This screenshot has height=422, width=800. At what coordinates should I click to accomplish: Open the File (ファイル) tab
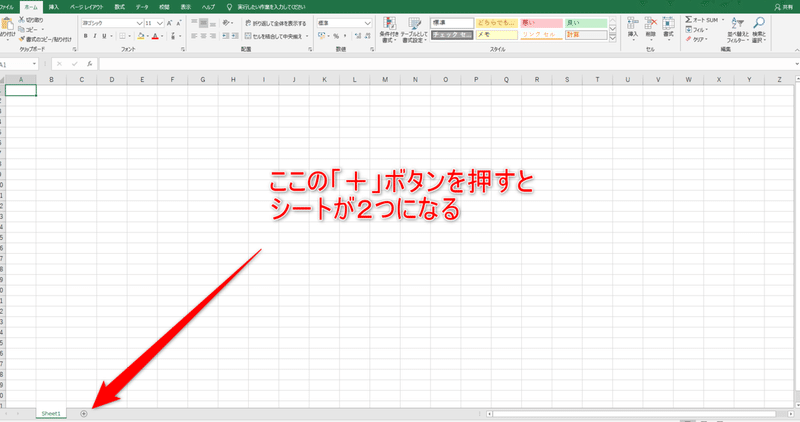coord(7,7)
